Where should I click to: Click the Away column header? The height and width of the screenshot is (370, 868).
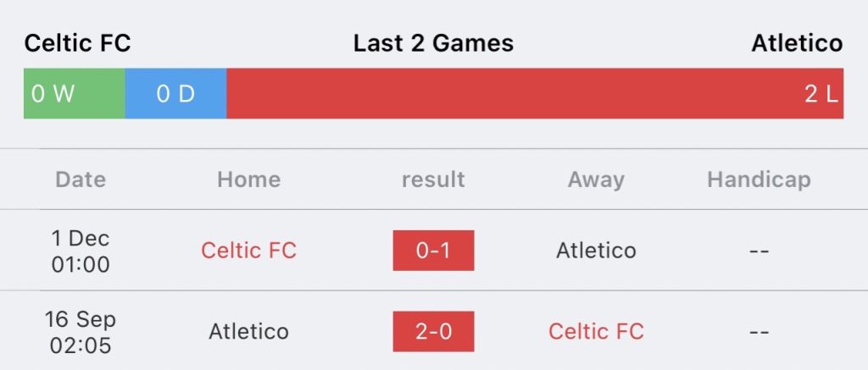click(596, 179)
